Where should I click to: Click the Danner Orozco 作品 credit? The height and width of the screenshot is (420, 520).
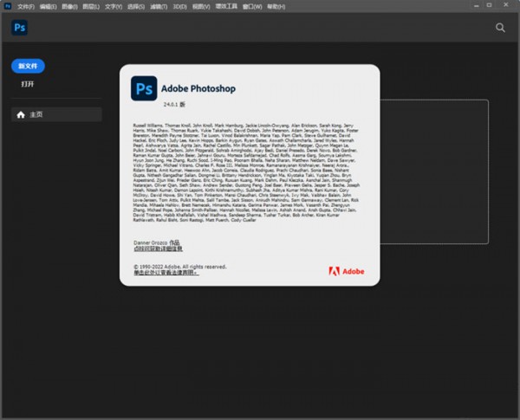click(x=157, y=242)
